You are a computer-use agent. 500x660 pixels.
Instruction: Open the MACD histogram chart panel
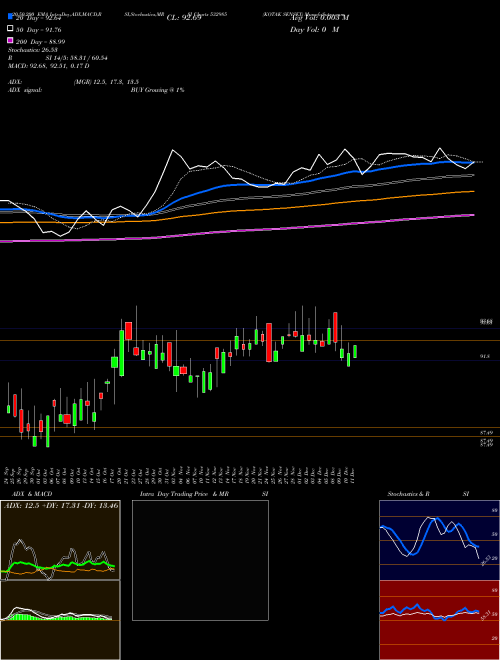60,620
